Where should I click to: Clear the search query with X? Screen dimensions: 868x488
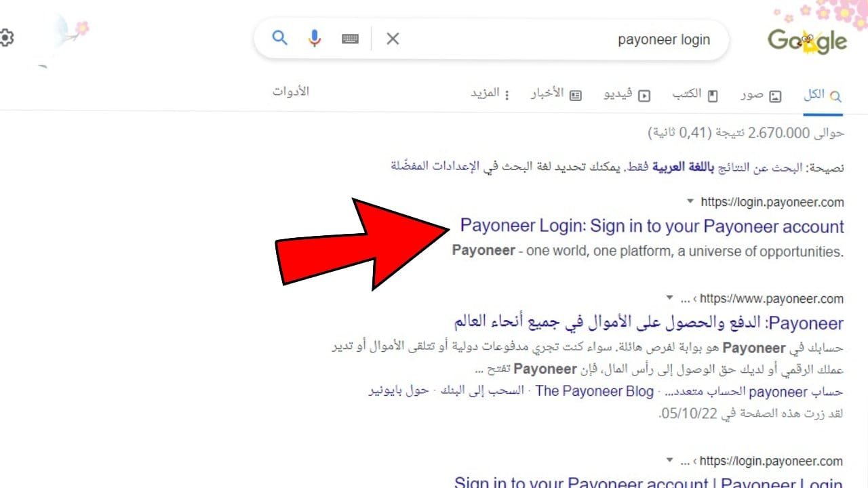click(x=393, y=39)
